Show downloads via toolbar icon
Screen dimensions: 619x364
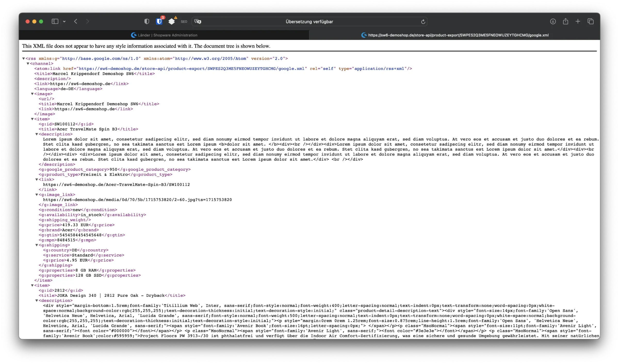[x=553, y=21]
